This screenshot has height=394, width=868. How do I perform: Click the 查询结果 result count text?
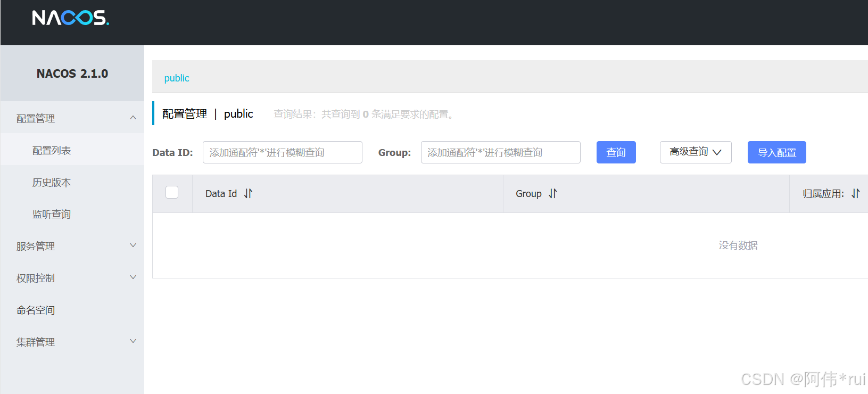click(365, 114)
